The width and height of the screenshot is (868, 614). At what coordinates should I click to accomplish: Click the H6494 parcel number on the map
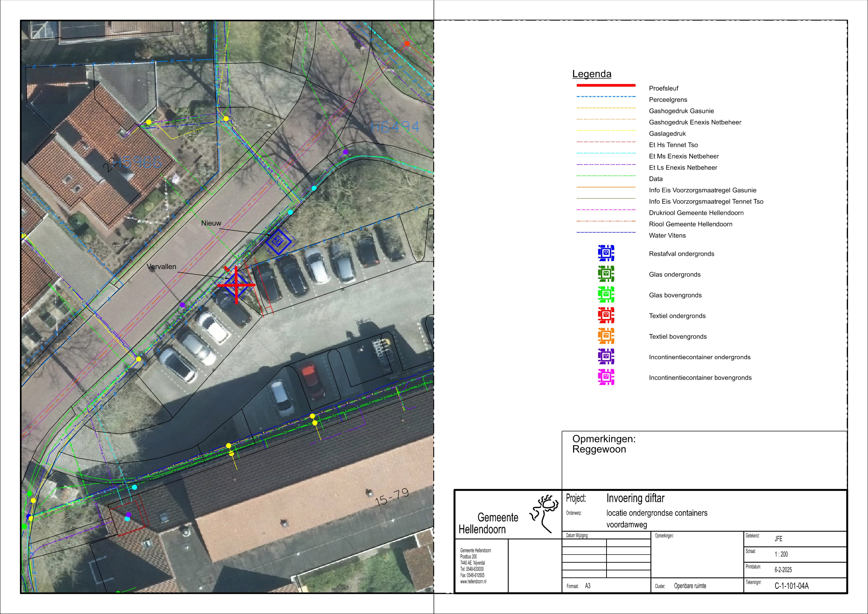pyautogui.click(x=395, y=127)
